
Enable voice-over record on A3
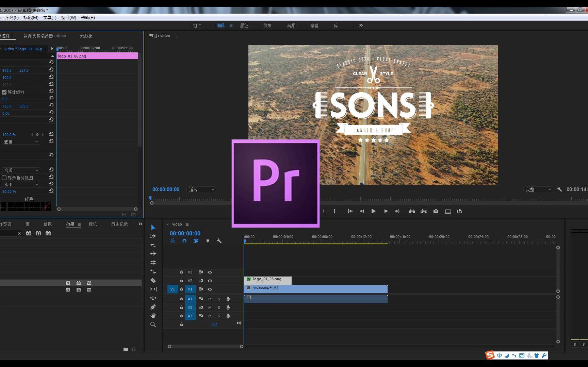tap(228, 316)
